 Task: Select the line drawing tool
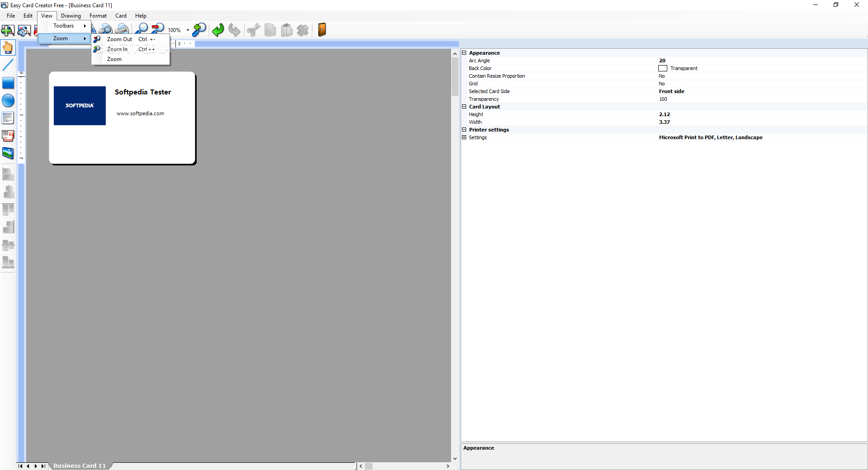8,65
